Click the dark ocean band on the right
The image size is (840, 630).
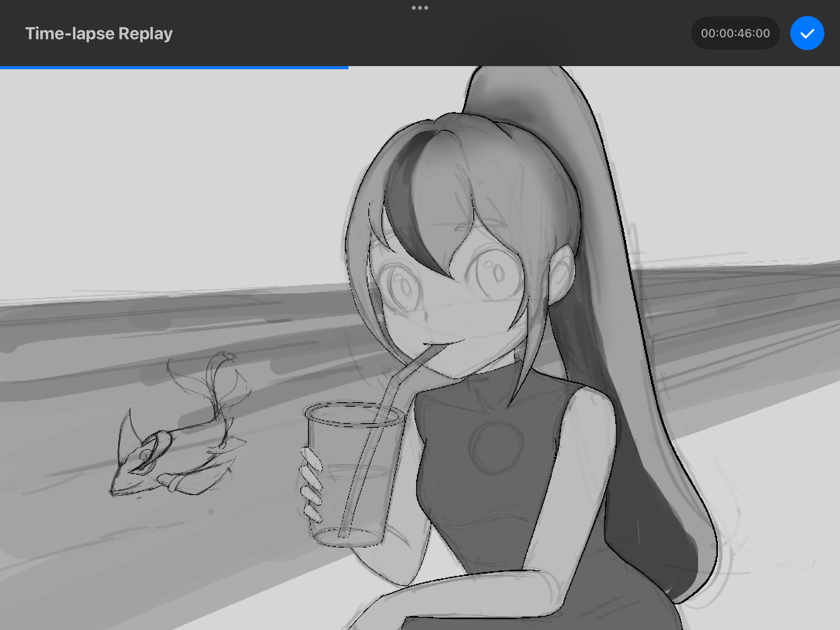pos(739,296)
